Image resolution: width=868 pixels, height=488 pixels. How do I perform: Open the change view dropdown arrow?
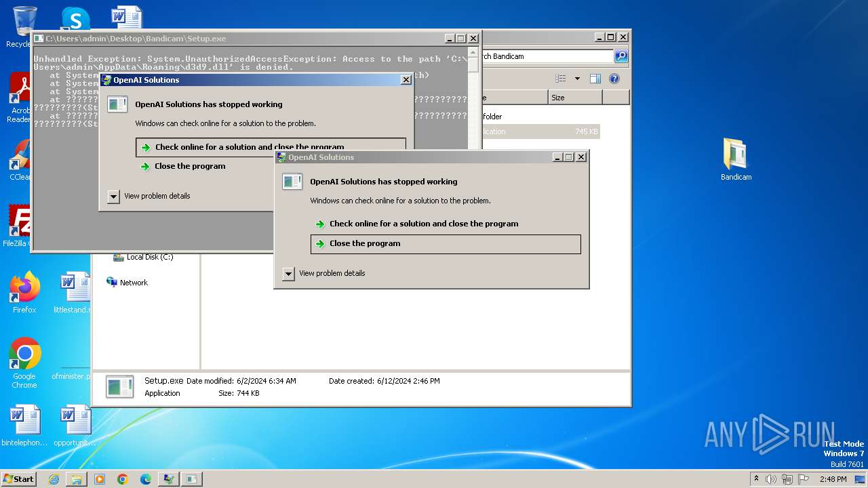(577, 79)
